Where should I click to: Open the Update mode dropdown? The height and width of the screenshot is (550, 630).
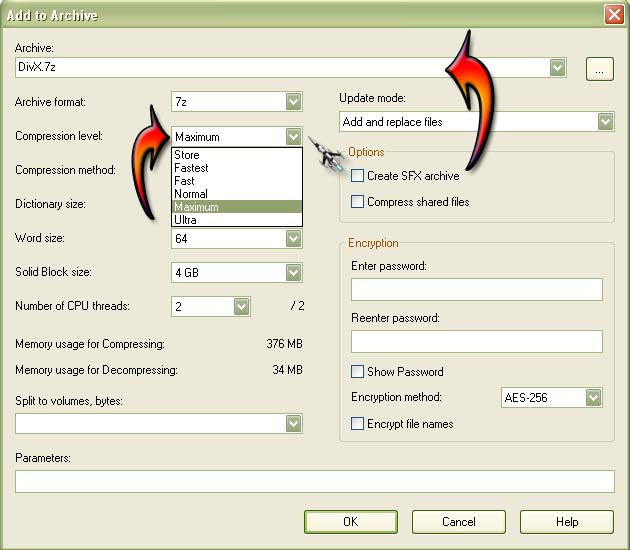pos(605,122)
